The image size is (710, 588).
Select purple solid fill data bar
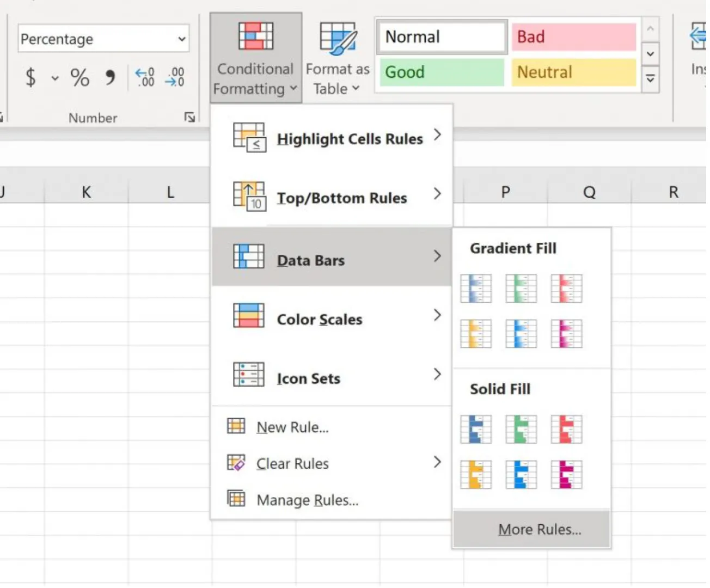566,474
